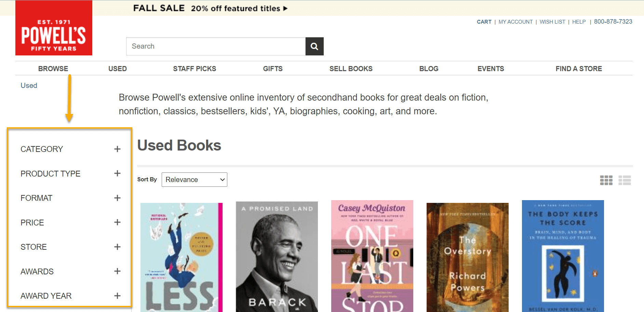Expand the Product Type filter

[117, 173]
